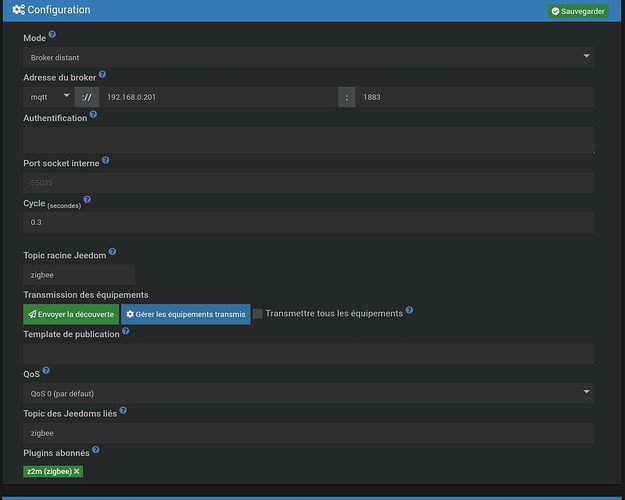Viewport: 625px width, 500px height.
Task: Click the Configuration gears icon
Action: coord(18,10)
